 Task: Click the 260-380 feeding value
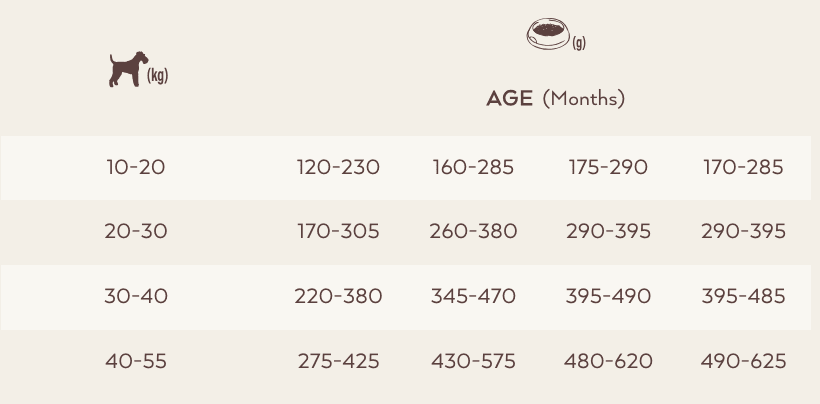pyautogui.click(x=473, y=232)
